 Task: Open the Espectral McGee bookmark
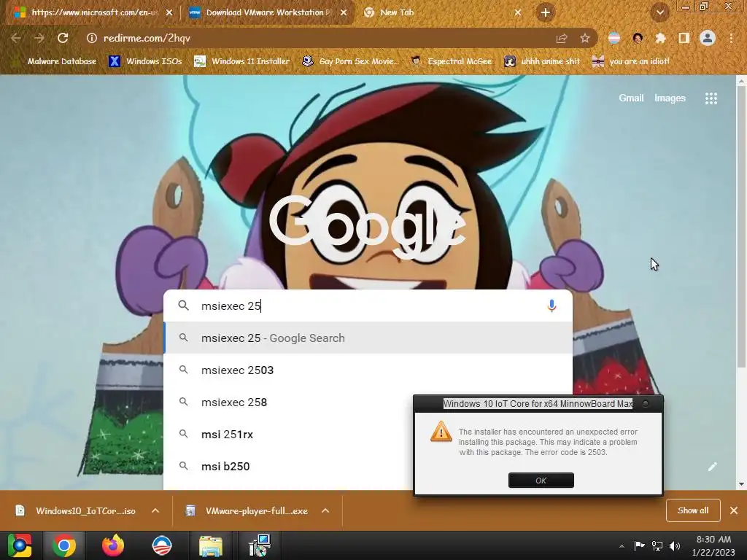tap(452, 61)
